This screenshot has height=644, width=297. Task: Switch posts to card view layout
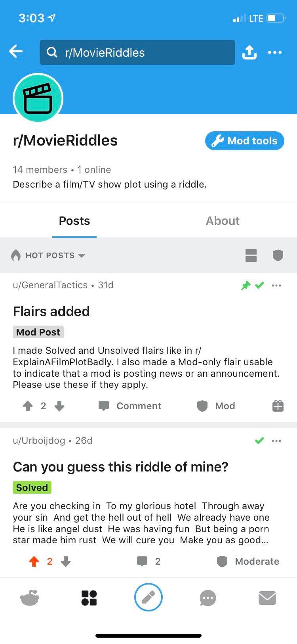point(251,255)
